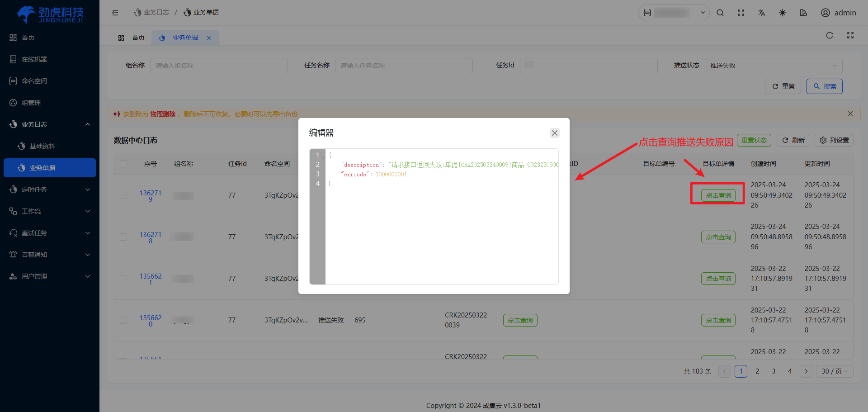Image resolution: width=868 pixels, height=412 pixels.
Task: Collapse the sidebar menu with hamburger icon
Action: pos(115,13)
